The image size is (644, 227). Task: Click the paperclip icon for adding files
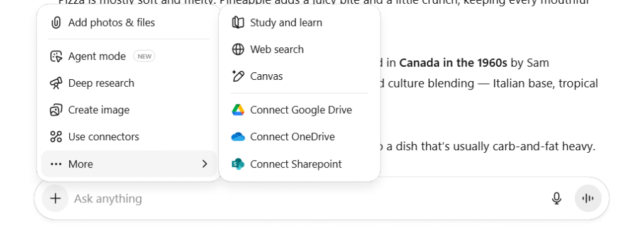(55, 23)
